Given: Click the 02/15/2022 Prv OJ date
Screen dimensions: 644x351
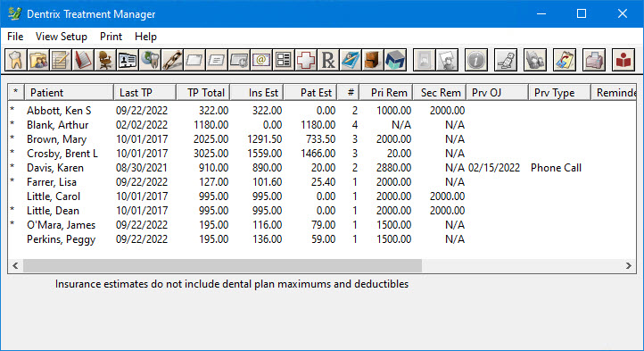Looking at the screenshot, I should click(494, 168).
